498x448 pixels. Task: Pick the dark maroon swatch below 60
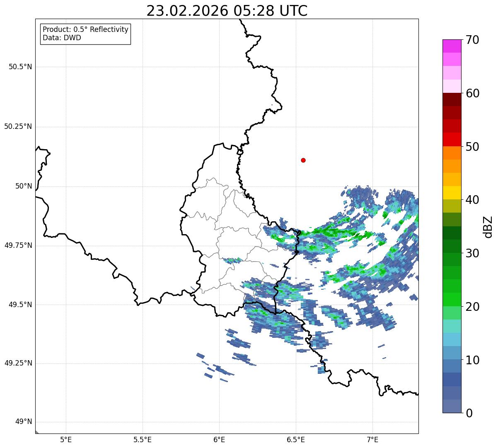pos(452,99)
